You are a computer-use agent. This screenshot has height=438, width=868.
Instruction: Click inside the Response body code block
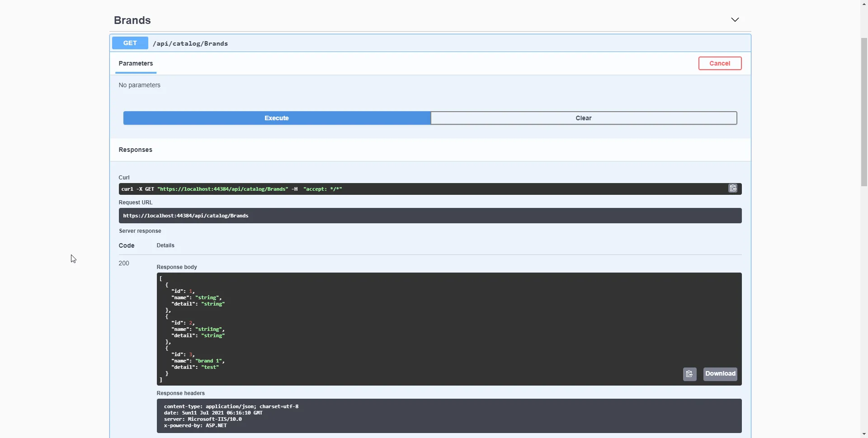pos(407,325)
